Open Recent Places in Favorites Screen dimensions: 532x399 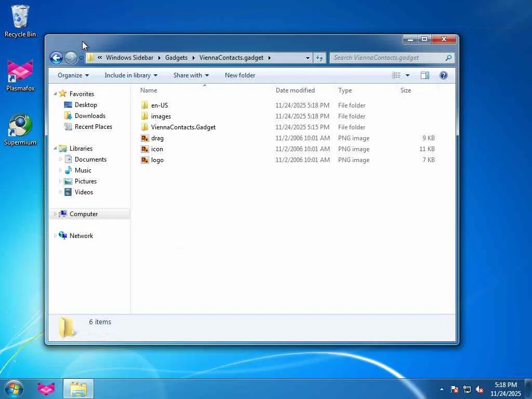coord(94,127)
